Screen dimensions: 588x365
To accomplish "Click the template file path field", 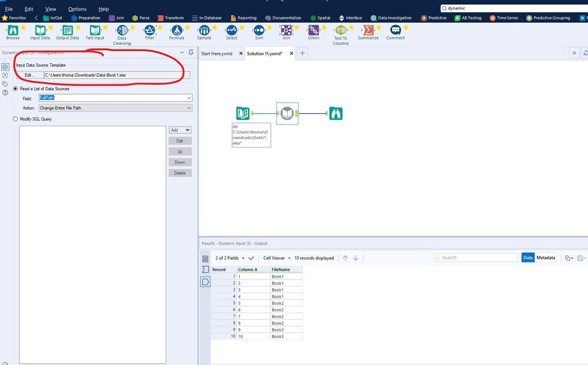I will [x=117, y=75].
